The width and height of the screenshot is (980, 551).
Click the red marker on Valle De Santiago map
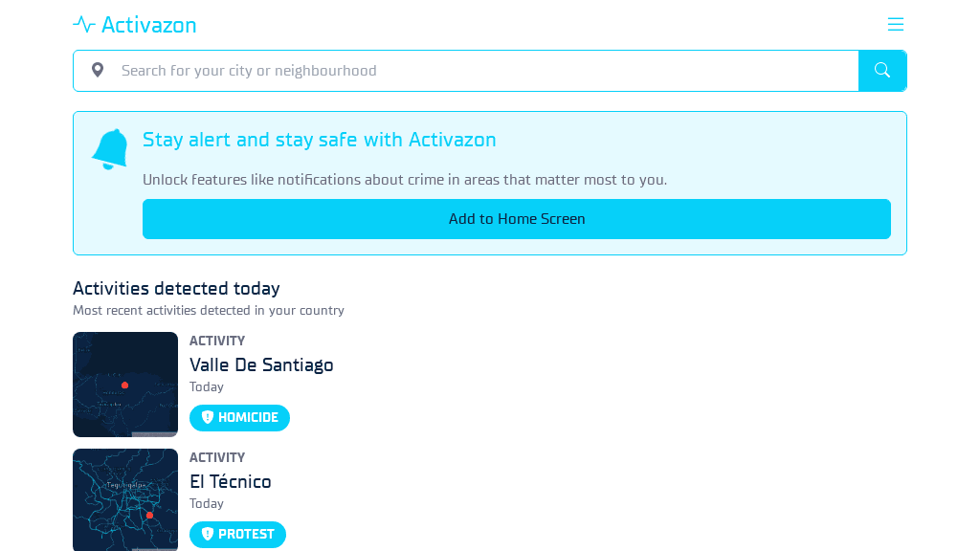[125, 386]
